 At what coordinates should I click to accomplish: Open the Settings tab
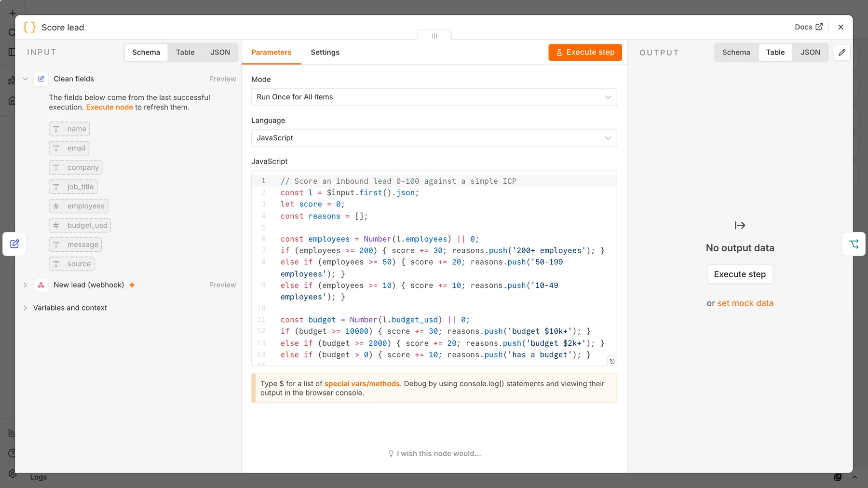tap(325, 52)
